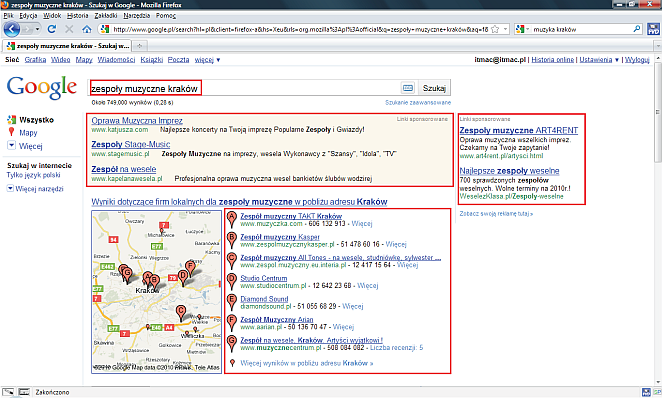Open 'Zespół na wesele' sponsored link
The width and height of the screenshot is (662, 398).
(x=124, y=169)
